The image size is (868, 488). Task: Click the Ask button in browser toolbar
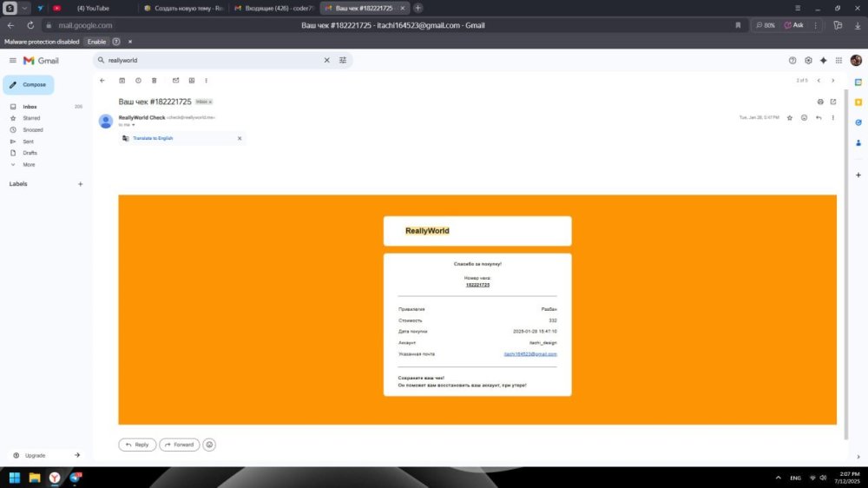point(794,25)
